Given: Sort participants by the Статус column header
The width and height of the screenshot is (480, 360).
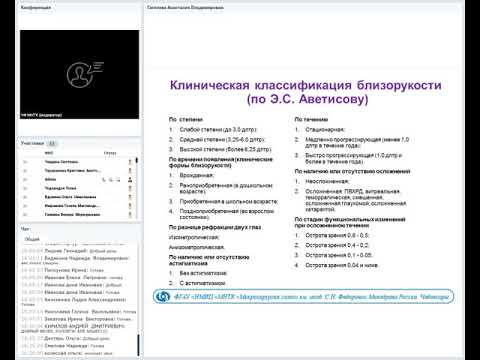Looking at the screenshot, I should [x=110, y=153].
